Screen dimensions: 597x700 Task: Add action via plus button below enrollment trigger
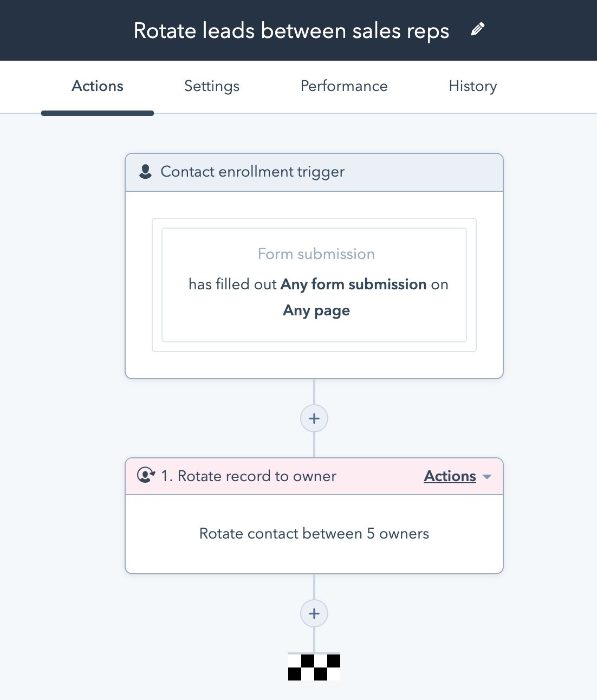coord(314,418)
